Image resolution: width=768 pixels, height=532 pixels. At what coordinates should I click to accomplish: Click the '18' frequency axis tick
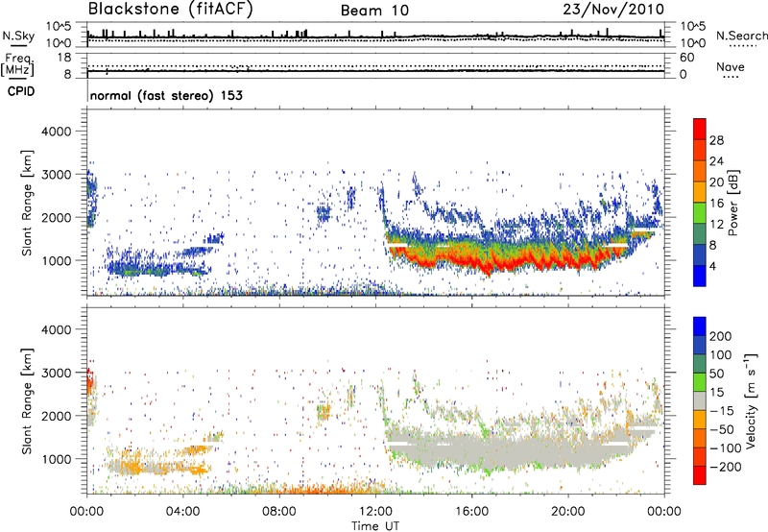pyautogui.click(x=64, y=58)
